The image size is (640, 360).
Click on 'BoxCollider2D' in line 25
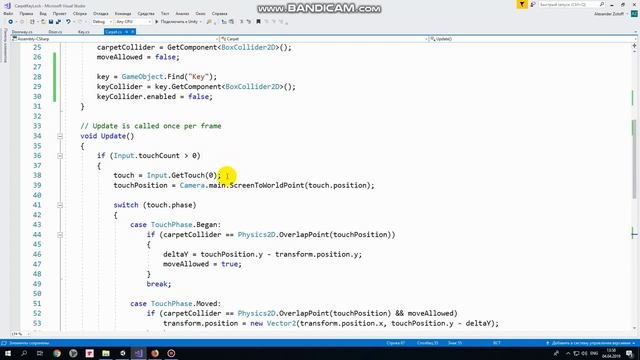[x=248, y=47]
